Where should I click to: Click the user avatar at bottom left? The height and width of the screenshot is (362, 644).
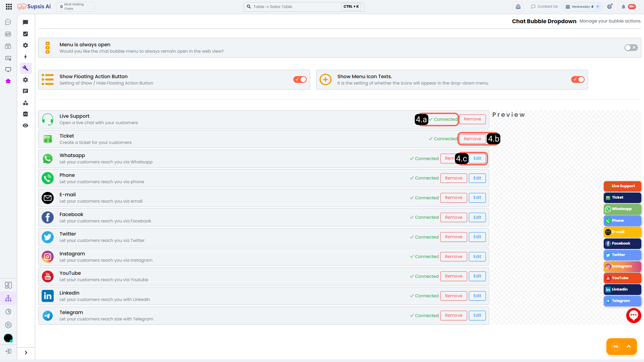pos(8,338)
